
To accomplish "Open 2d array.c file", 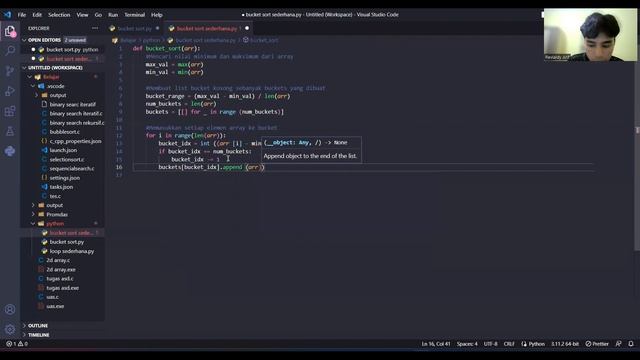I will (x=58, y=260).
